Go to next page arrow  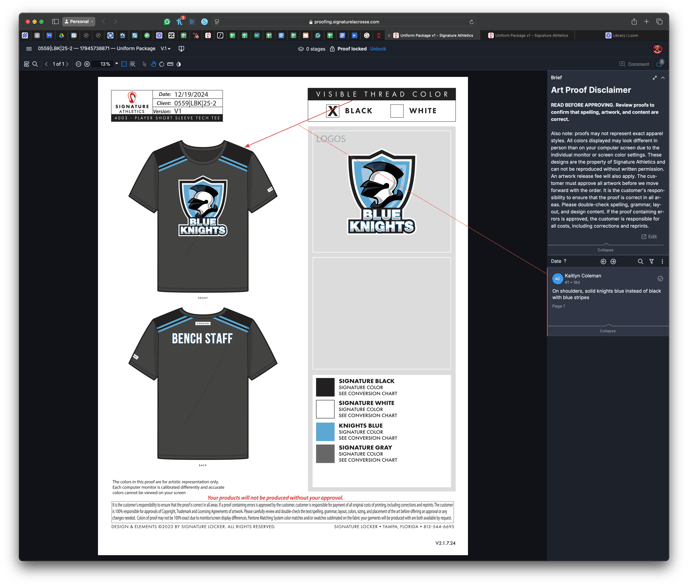click(x=68, y=64)
